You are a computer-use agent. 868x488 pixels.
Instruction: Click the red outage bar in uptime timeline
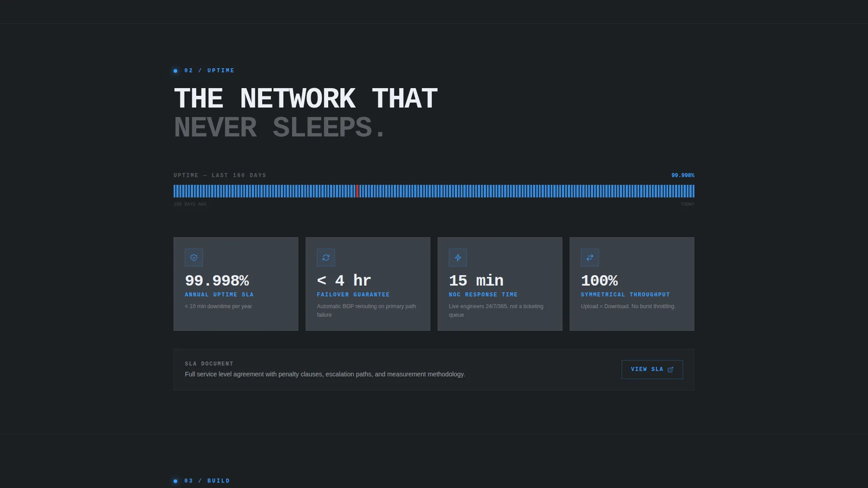pos(357,191)
